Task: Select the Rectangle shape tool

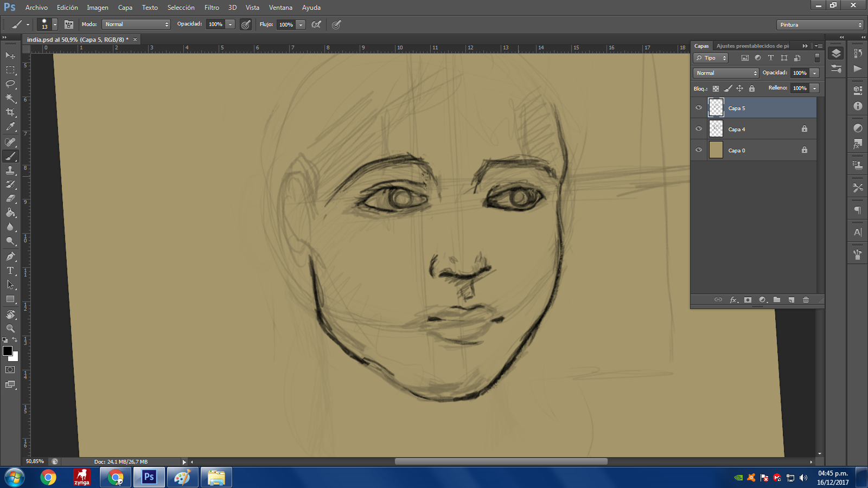Action: click(10, 299)
